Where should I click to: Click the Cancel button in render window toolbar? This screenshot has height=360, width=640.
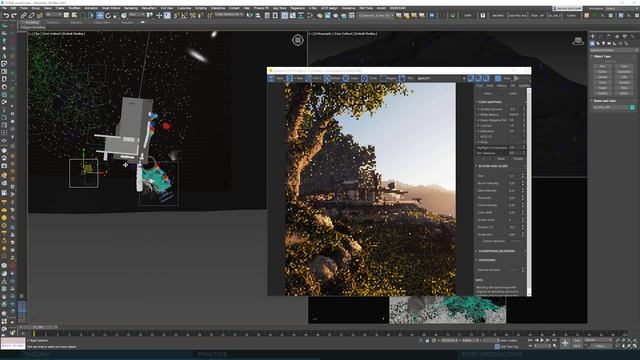click(349, 78)
